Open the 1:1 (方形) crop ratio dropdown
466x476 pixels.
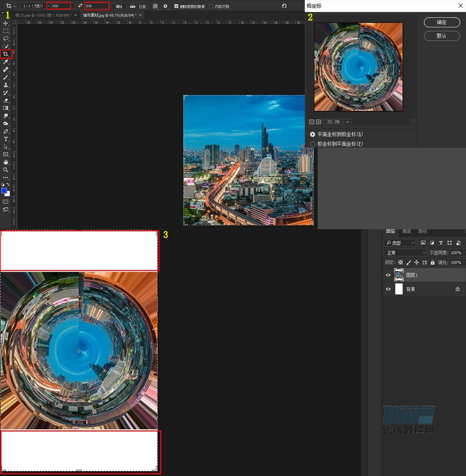click(32, 6)
